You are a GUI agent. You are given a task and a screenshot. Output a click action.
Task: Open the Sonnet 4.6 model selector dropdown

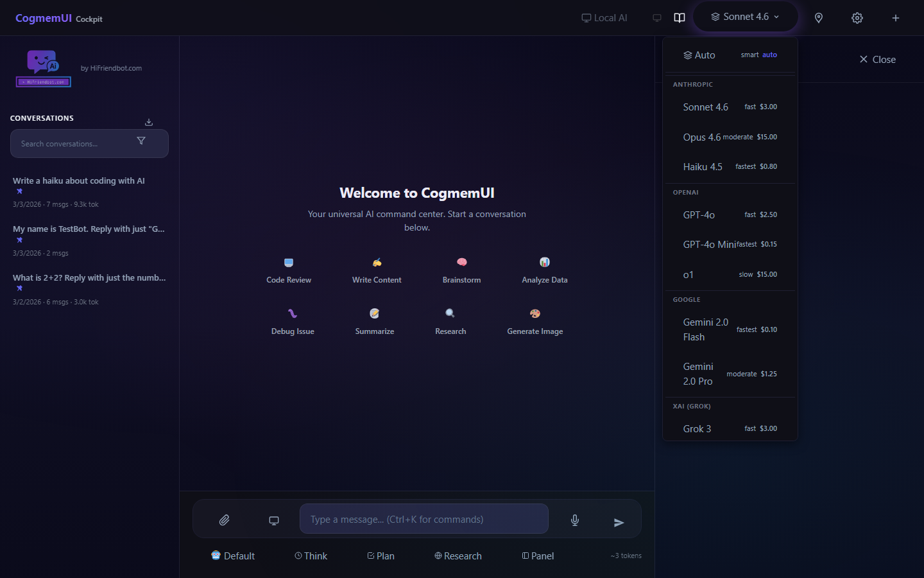745,17
